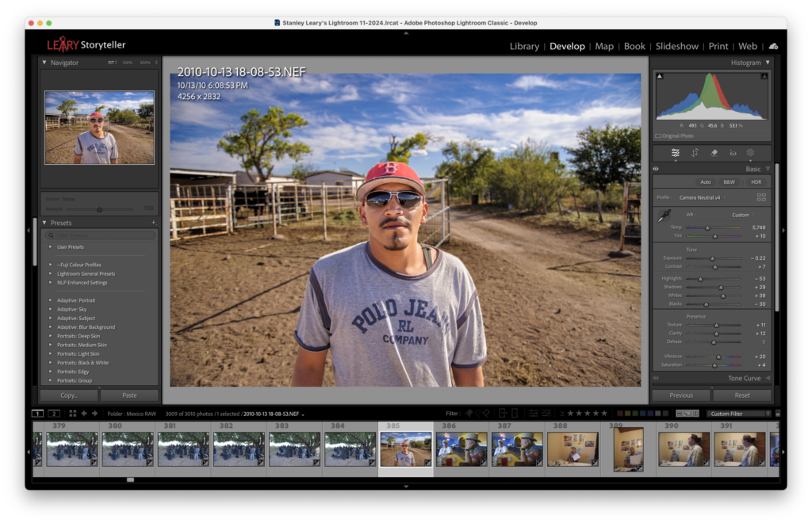
Task: Click the Leary Storyteller identity plate logo
Action: [86, 45]
